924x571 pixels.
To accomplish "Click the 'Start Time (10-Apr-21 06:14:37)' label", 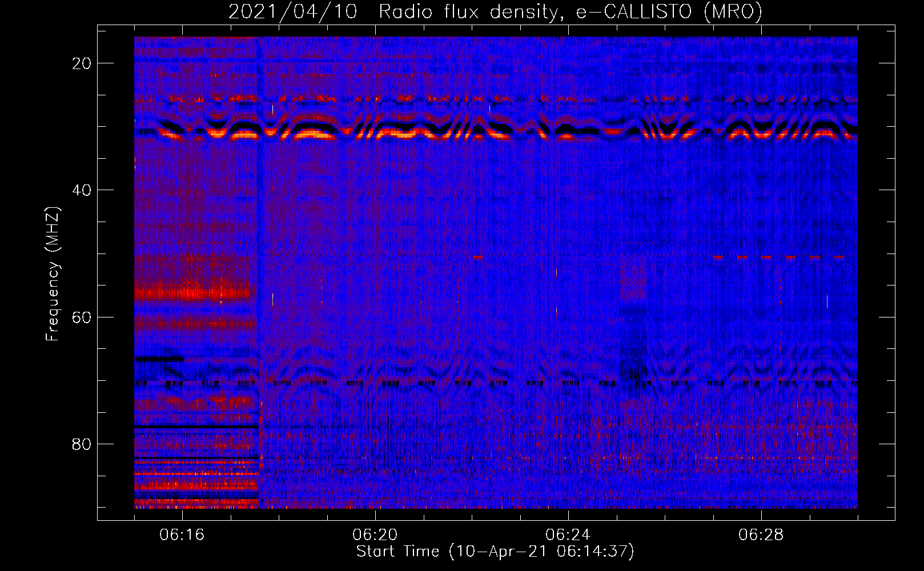I will 495,552.
